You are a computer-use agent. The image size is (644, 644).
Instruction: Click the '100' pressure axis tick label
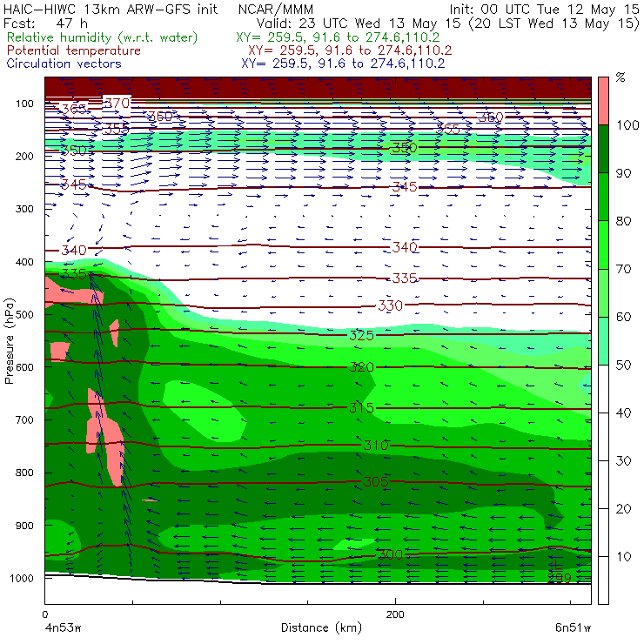click(24, 104)
